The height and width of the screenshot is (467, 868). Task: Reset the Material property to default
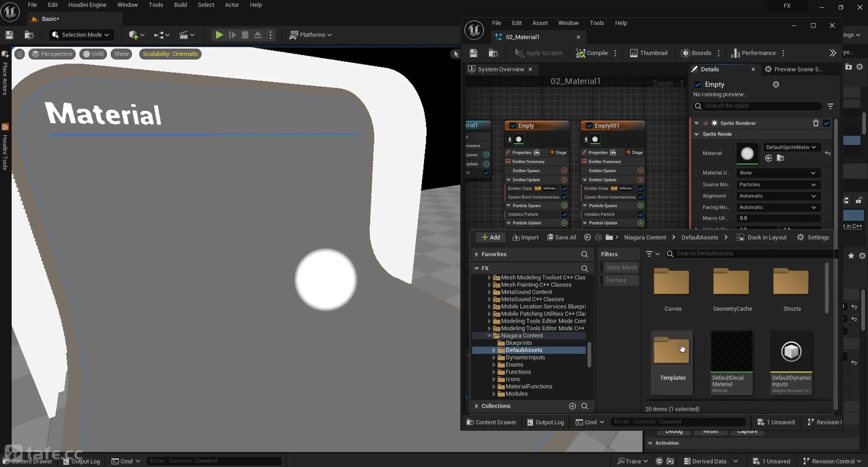click(x=827, y=153)
